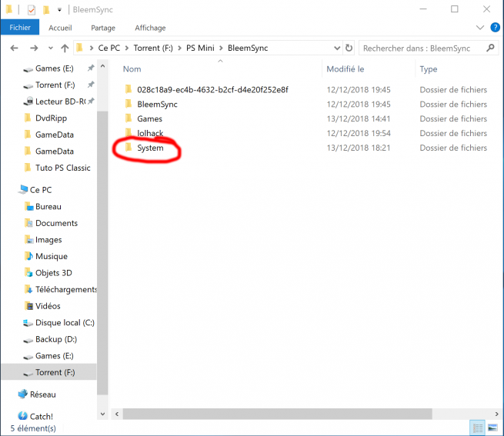
Task: Open the Help question mark icon
Action: tap(495, 28)
